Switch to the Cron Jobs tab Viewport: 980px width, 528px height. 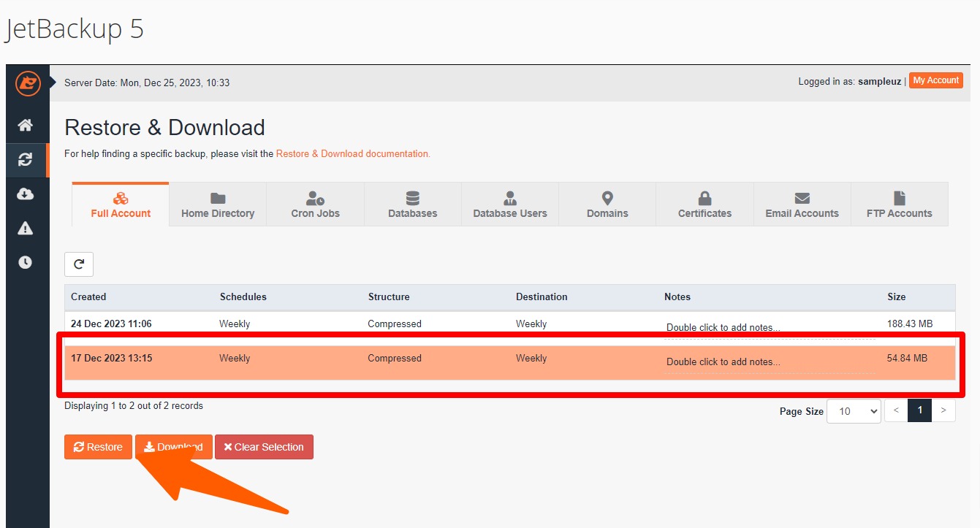(315, 204)
